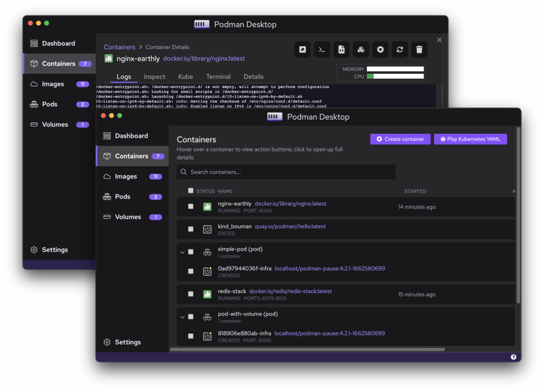Image resolution: width=544 pixels, height=392 pixels.
Task: Deploy container to Kubernetes
Action: (361, 49)
